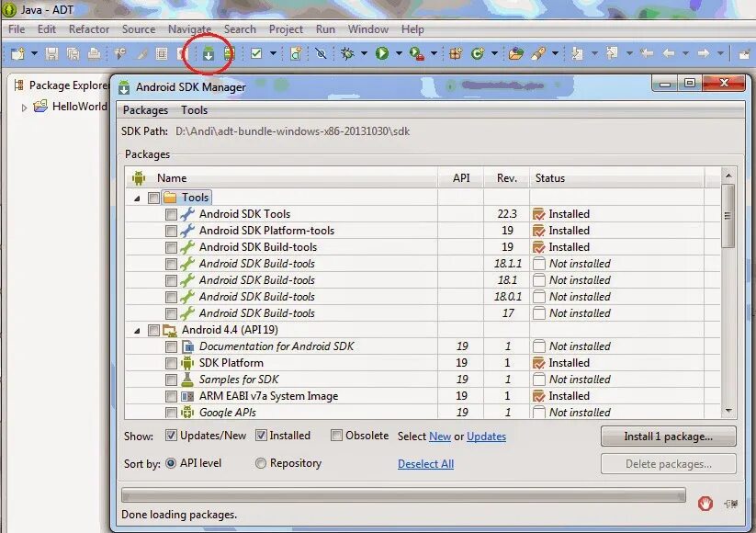This screenshot has width=756, height=533.
Task: Click the Debug bug icon
Action: click(x=347, y=53)
